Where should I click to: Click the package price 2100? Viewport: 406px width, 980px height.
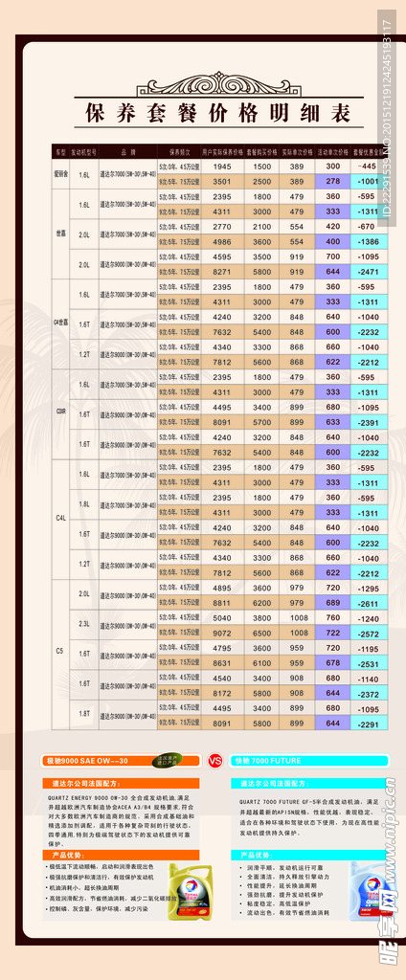261,227
